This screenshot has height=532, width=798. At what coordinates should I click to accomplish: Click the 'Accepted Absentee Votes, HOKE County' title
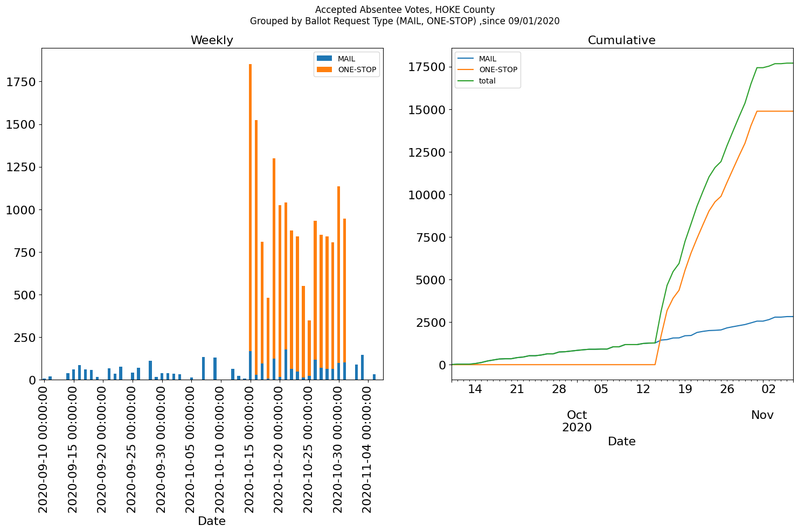coord(405,10)
